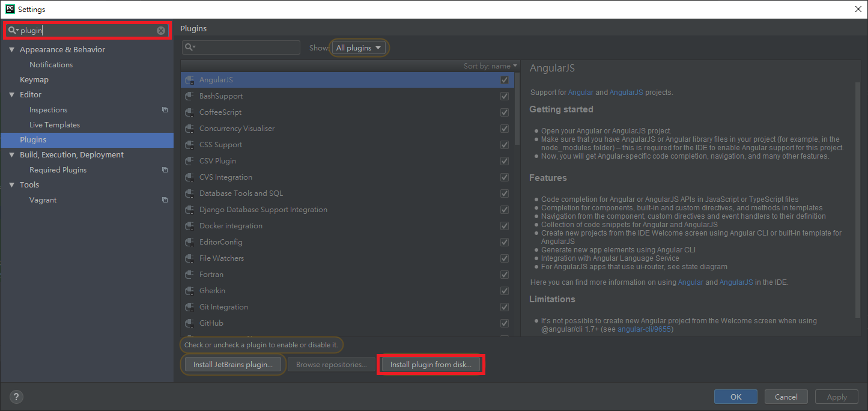The height and width of the screenshot is (411, 868).
Task: Clear the settings search field text
Action: pyautogui.click(x=161, y=31)
